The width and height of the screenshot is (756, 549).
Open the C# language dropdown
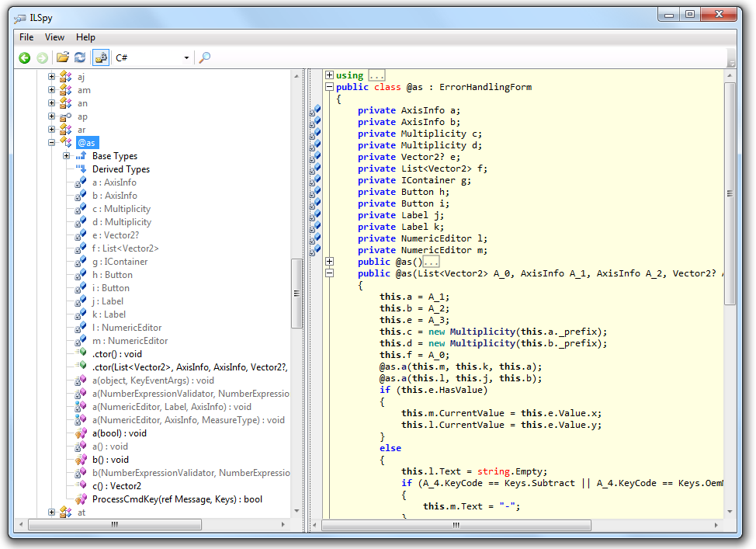[x=152, y=58]
